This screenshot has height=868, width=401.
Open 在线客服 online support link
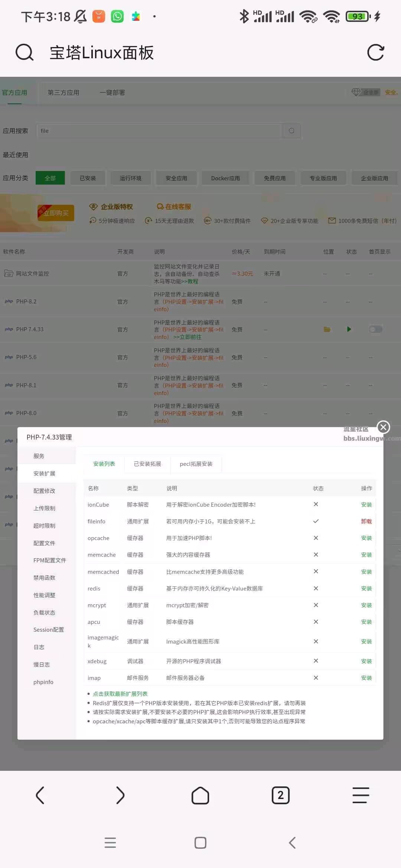click(174, 207)
